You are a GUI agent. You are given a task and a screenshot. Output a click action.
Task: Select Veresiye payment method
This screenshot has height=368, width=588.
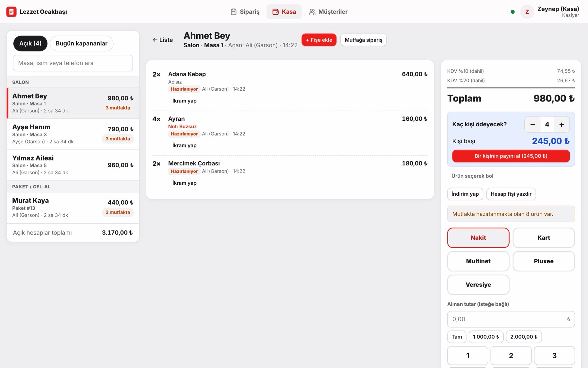pyautogui.click(x=478, y=285)
